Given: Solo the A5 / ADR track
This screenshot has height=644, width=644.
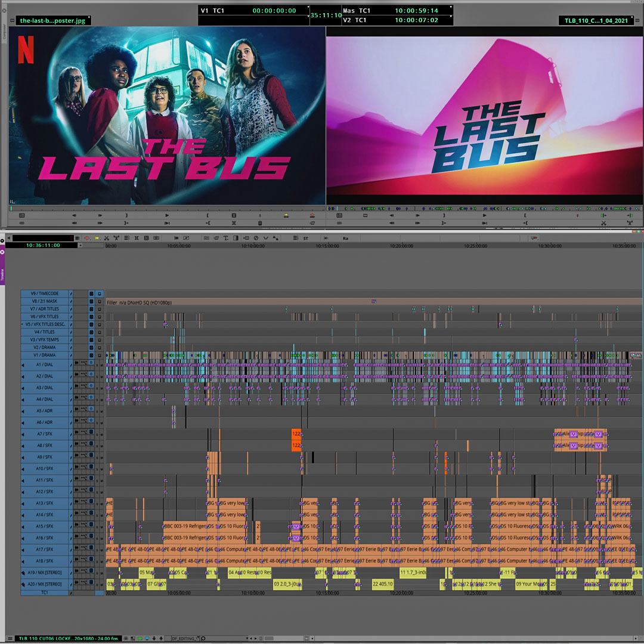Looking at the screenshot, I should pos(97,411).
